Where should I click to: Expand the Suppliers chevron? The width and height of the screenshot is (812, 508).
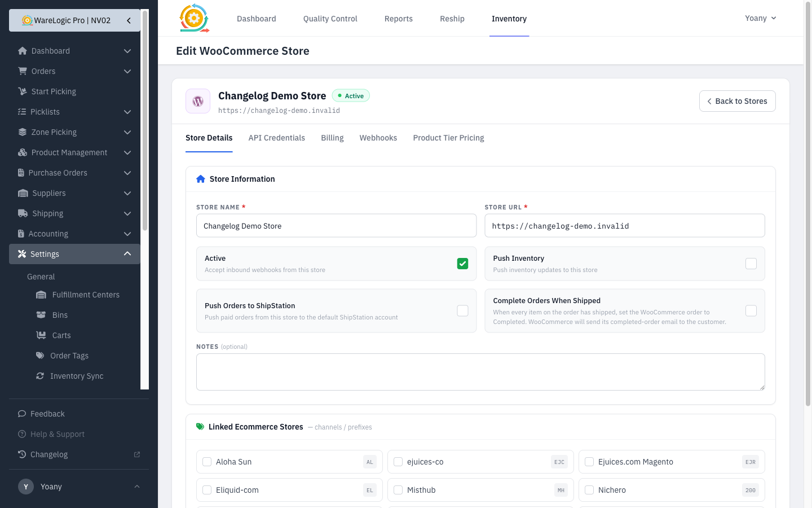point(127,193)
